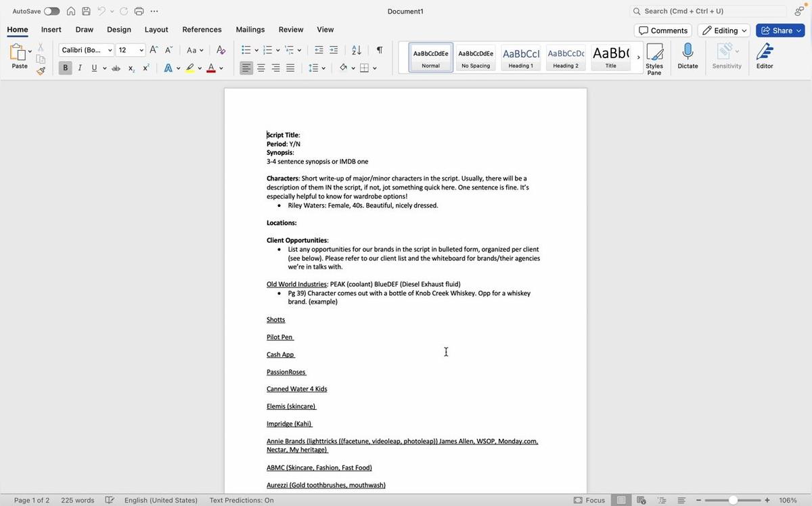Image resolution: width=812 pixels, height=506 pixels.
Task: Open the Editor tool
Action: 765,57
